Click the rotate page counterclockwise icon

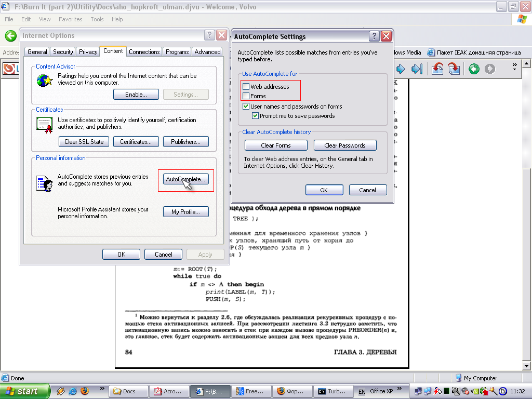pos(437,69)
